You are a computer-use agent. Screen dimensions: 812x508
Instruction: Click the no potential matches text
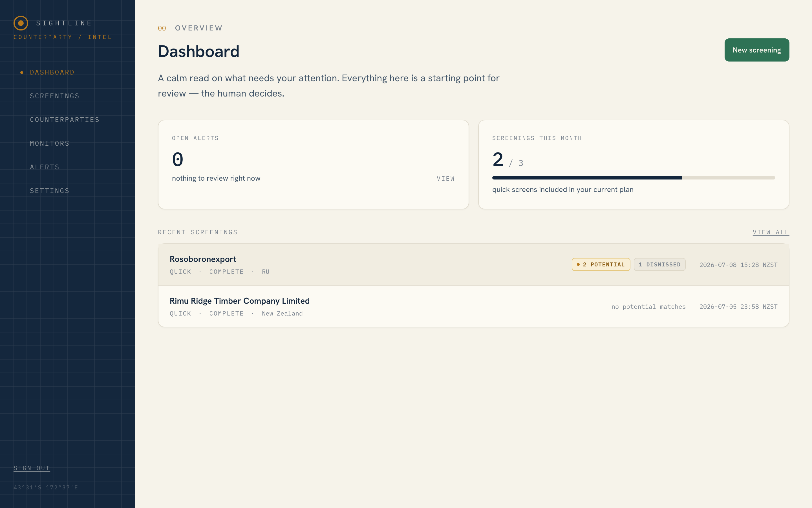pyautogui.click(x=648, y=307)
